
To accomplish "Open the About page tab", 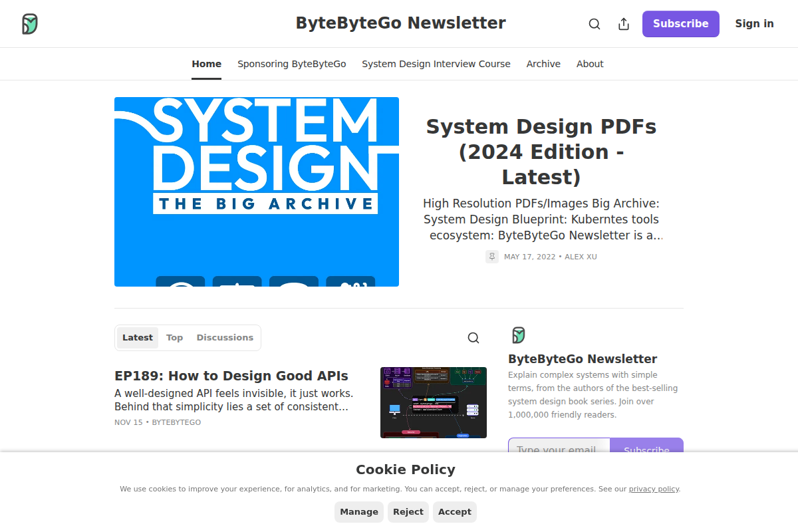I will coord(590,64).
